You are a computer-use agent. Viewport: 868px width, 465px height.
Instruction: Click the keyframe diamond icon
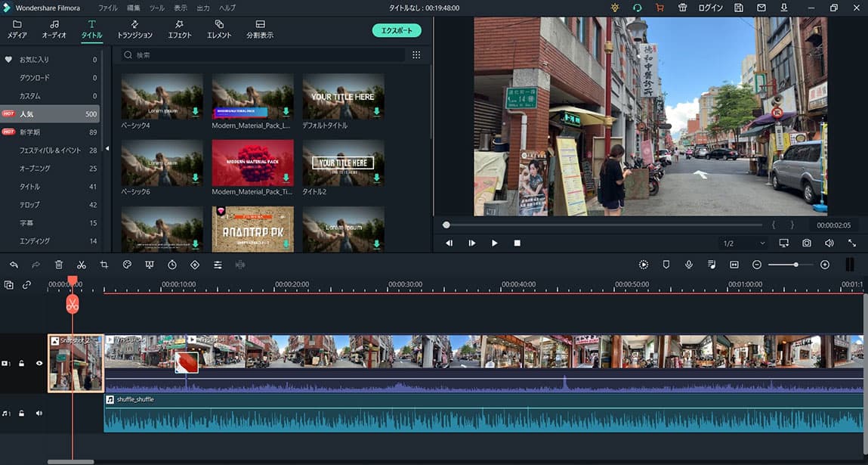(195, 265)
